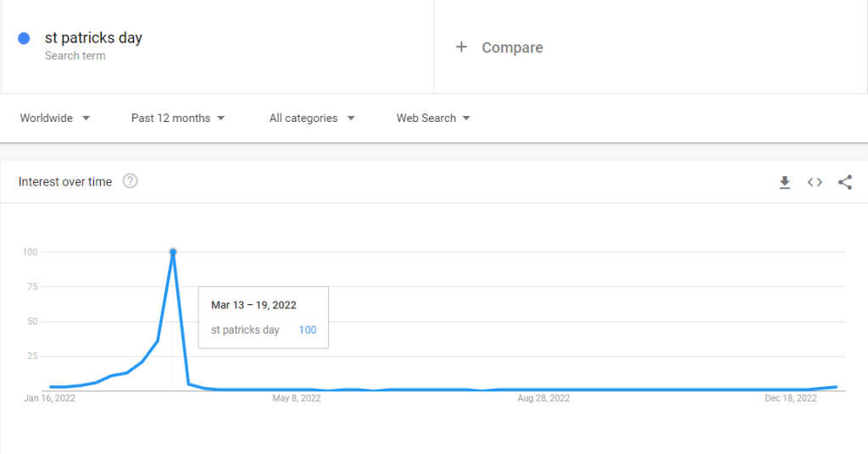Click the Mar 13 – 19, 2022 tooltip date

point(253,305)
